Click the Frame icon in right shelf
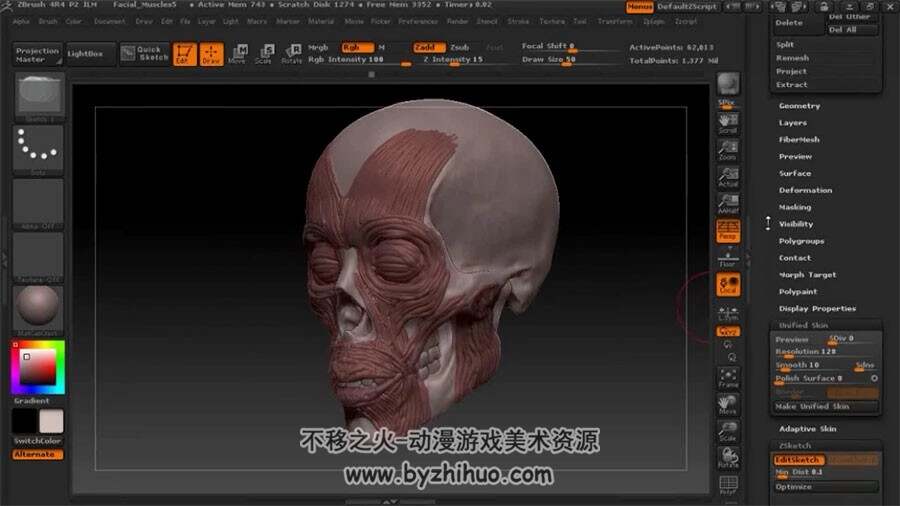 coord(728,378)
